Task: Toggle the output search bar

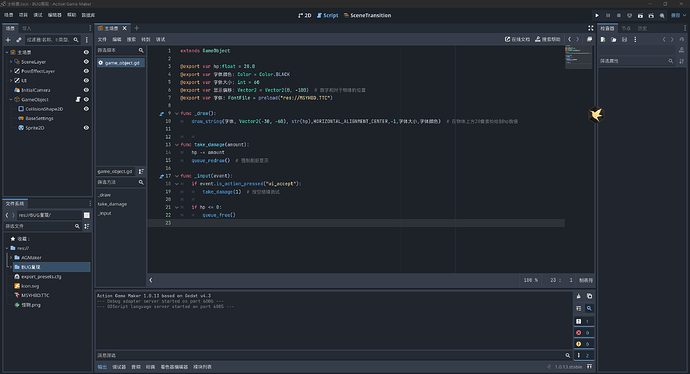Action: point(589,308)
